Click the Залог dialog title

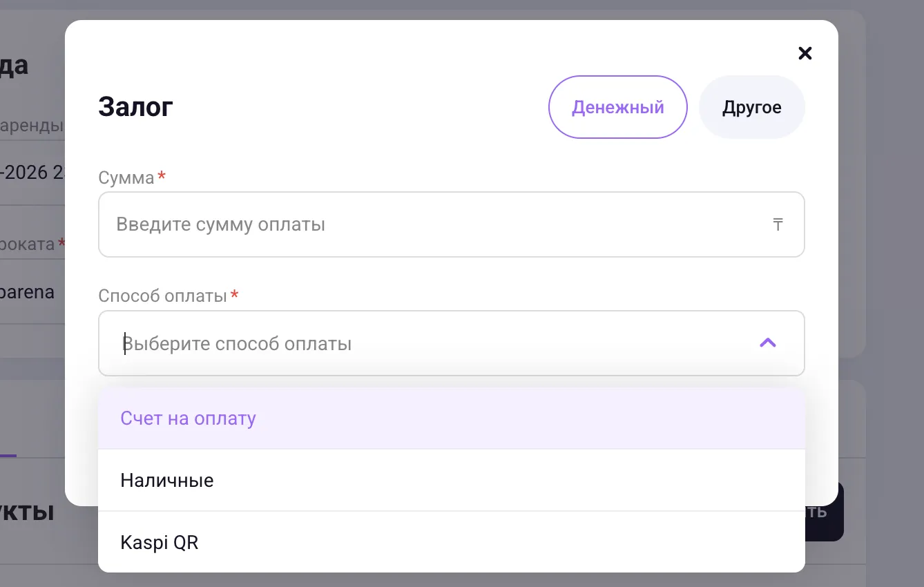[135, 107]
